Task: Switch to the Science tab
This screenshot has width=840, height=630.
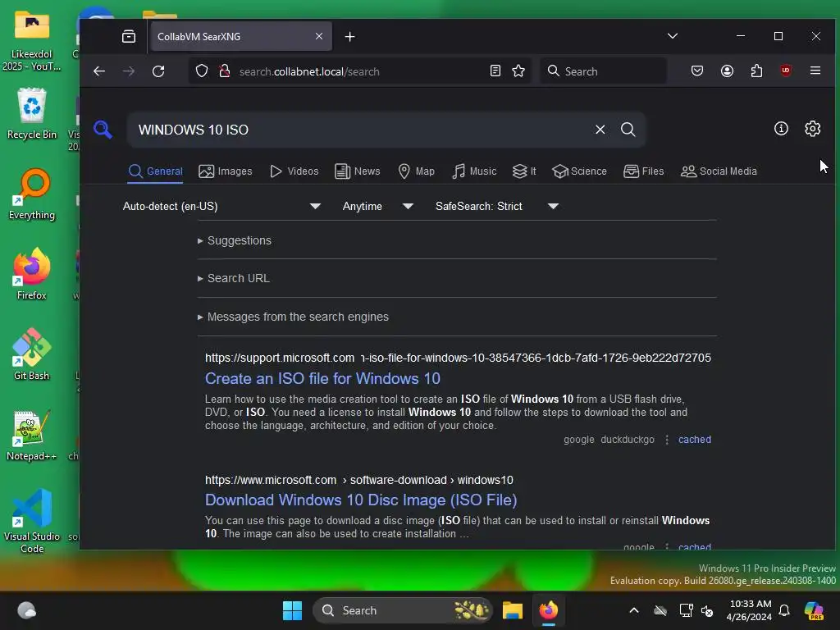Action: [580, 171]
